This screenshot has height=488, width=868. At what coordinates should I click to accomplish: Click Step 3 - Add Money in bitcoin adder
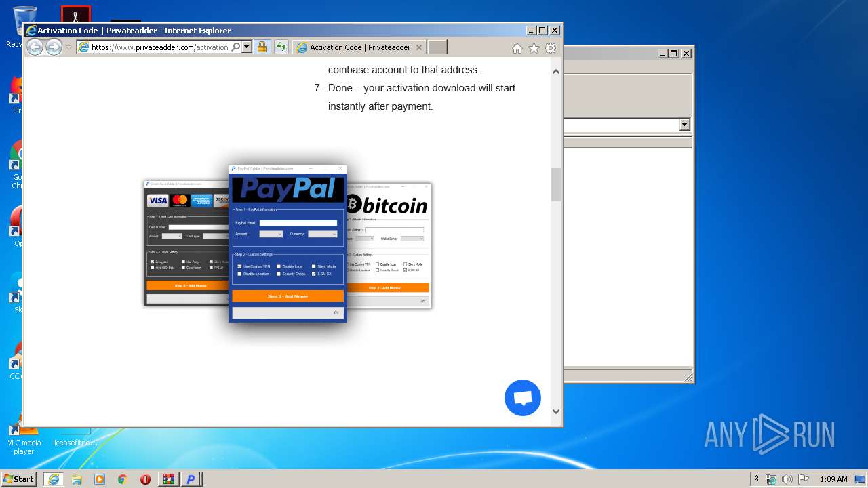387,288
